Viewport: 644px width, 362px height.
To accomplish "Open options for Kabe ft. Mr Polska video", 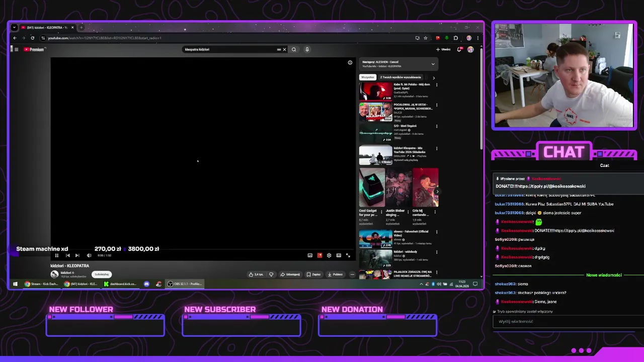I will (x=437, y=85).
